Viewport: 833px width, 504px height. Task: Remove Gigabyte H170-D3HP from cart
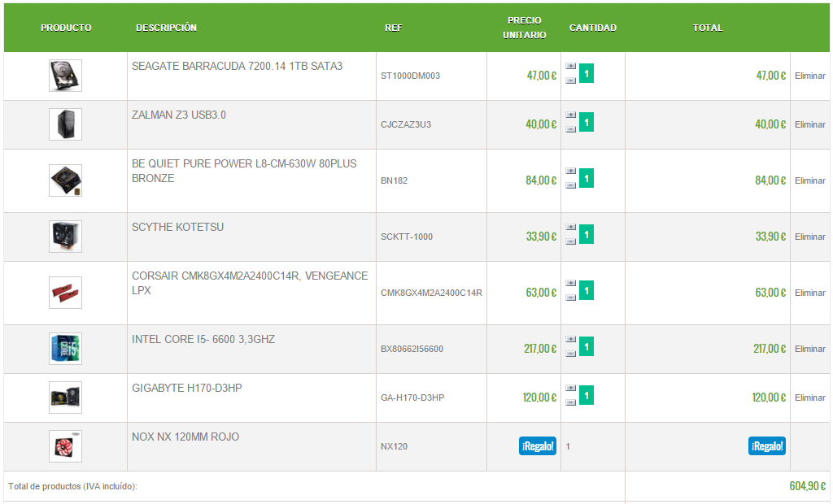tap(810, 398)
